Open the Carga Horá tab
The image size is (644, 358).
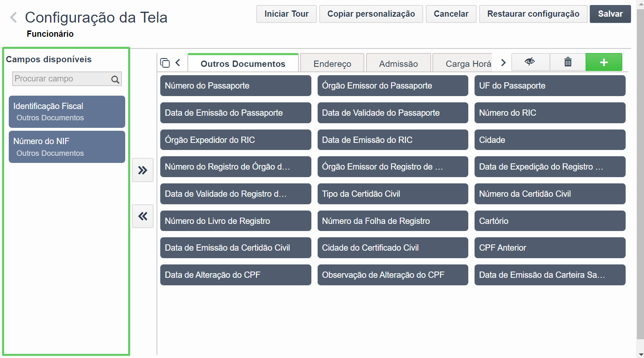462,63
